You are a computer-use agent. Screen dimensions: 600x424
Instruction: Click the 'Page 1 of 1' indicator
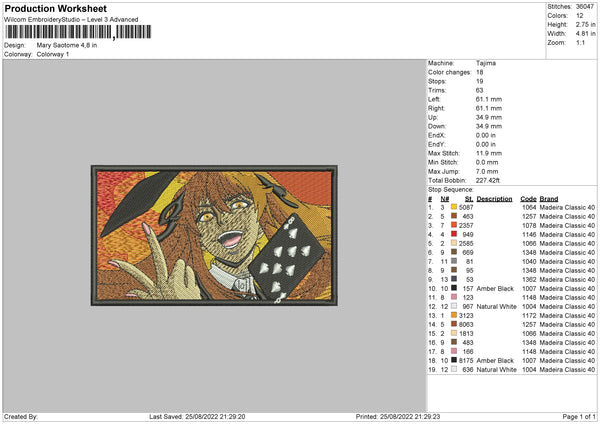pyautogui.click(x=579, y=416)
